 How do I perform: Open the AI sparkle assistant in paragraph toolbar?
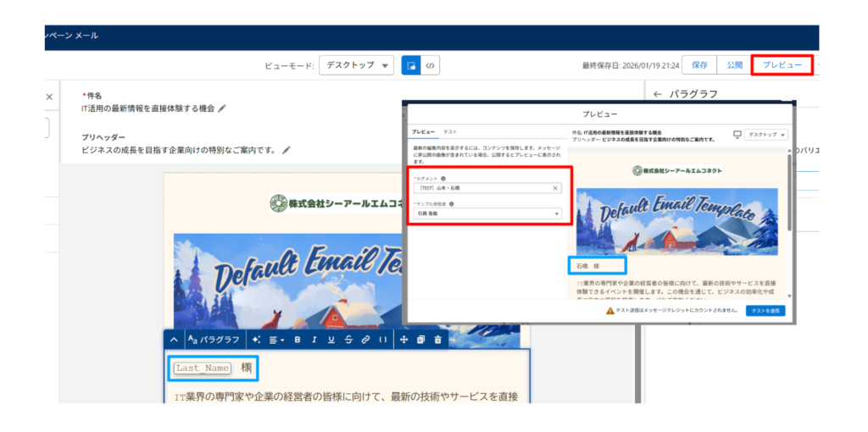256,340
